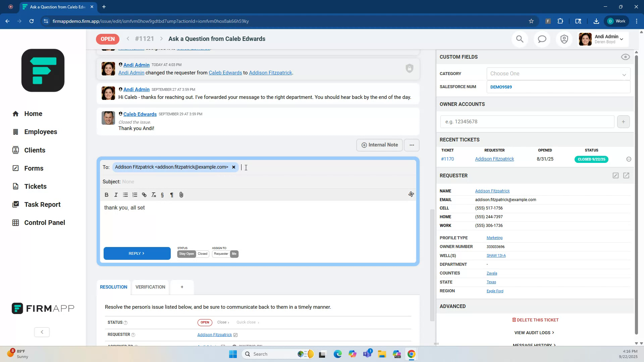The height and width of the screenshot is (362, 644).
Task: Insert a numbered list in the reply
Action: coord(135,195)
